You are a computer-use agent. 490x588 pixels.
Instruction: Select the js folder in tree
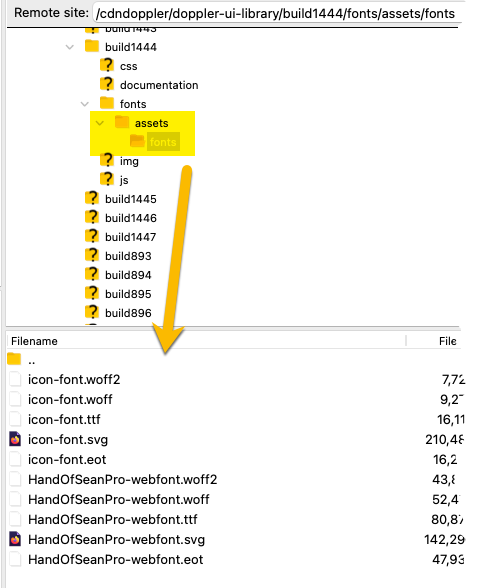pos(124,180)
